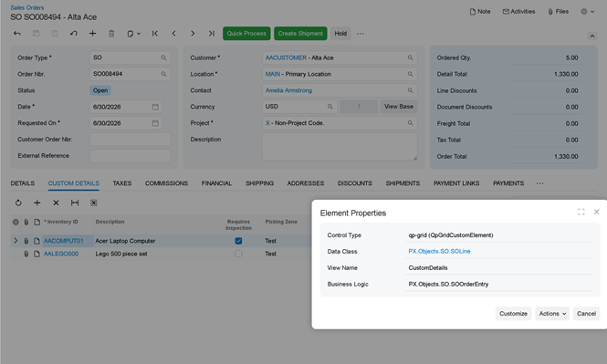
Task: Open Location lookup magnifier
Action: coord(410,74)
